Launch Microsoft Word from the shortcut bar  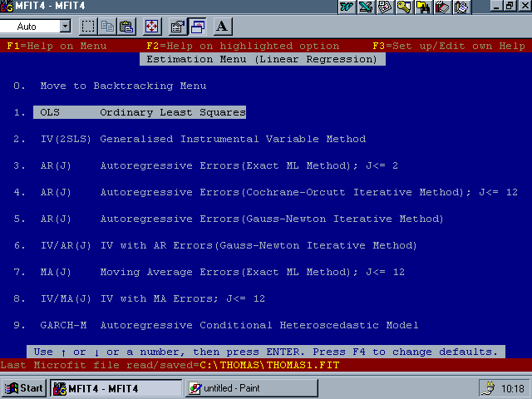click(x=347, y=7)
